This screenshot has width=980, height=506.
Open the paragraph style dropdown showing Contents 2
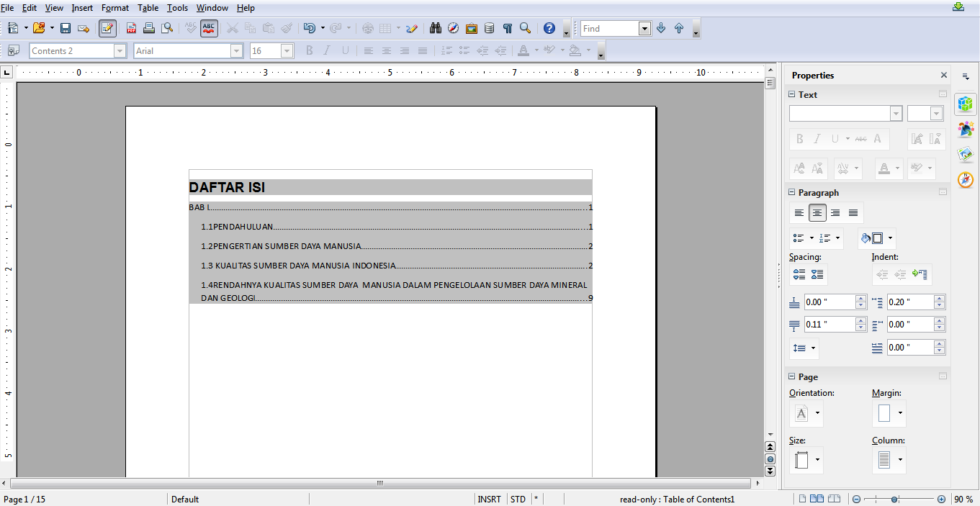click(x=121, y=50)
